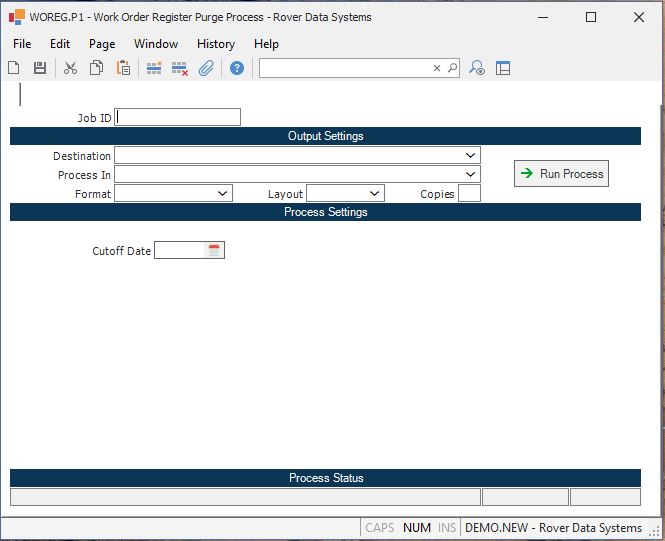Open the Layout dropdown list
665x541 pixels.
point(375,194)
